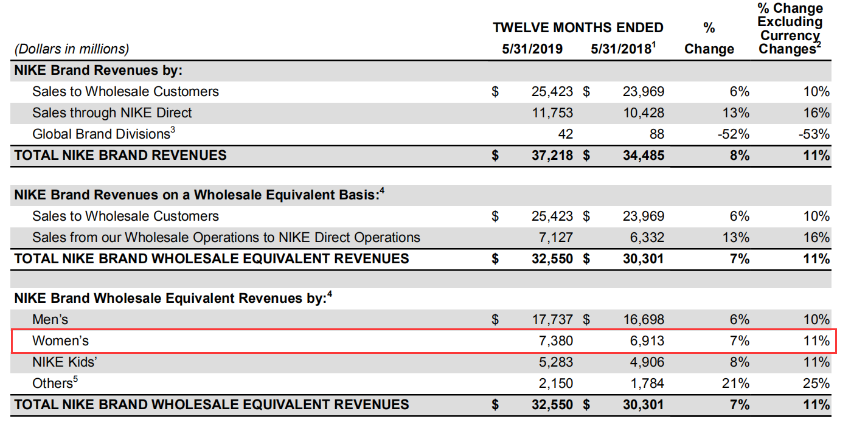Select the "% Change Excluding Currency Changes" header
The width and height of the screenshot is (868, 425).
(790, 29)
